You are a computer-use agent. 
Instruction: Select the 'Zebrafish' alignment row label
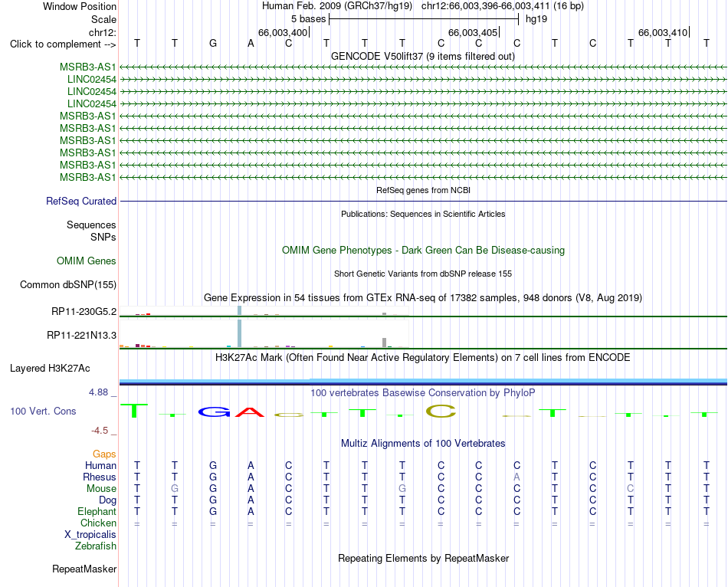point(96,546)
